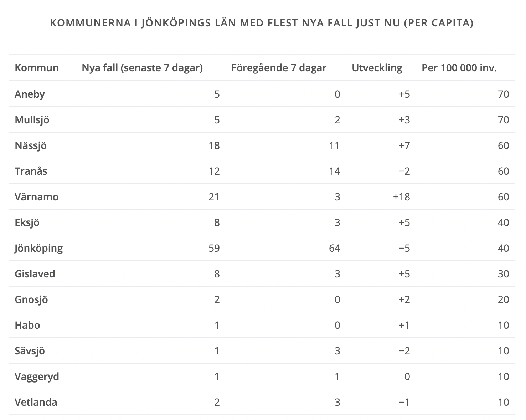The image size is (526, 420).
Task: Click the Per 100 000 inv. header
Action: [459, 68]
